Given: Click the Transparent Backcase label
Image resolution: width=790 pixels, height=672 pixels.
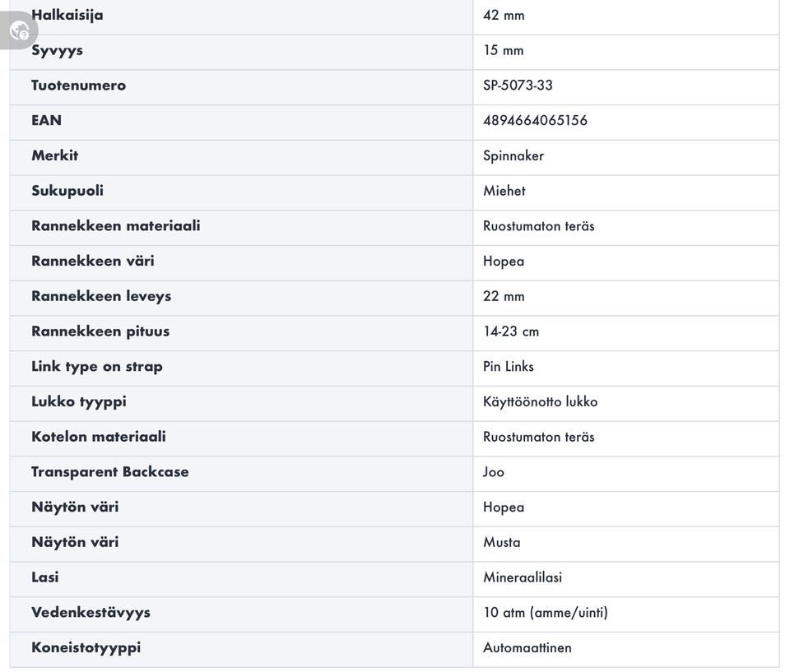Looking at the screenshot, I should [x=110, y=472].
